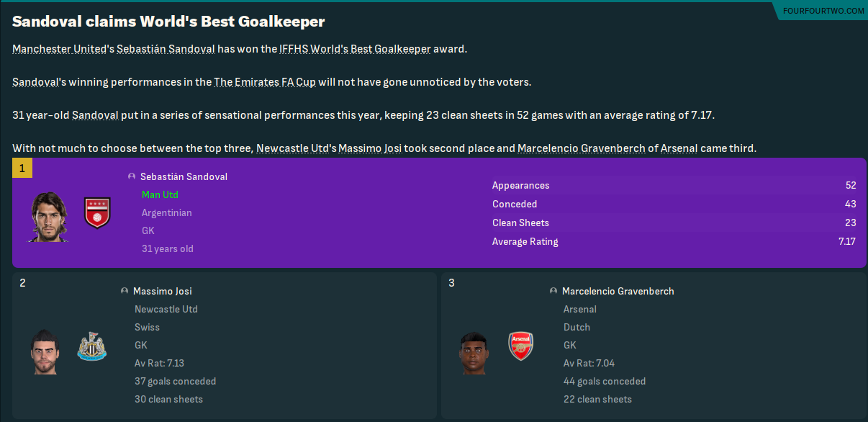Click the yellow rank 1 badge
Screen dimensions: 868x422
22,169
